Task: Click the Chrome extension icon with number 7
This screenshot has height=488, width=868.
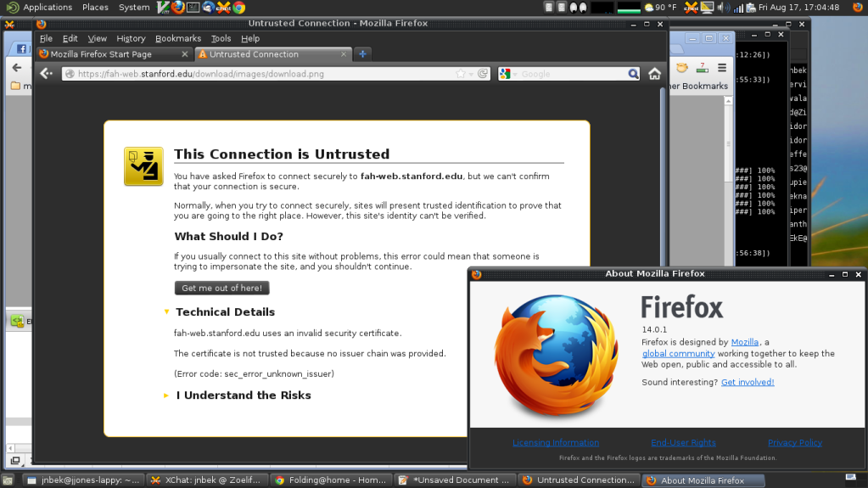Action: 702,68
